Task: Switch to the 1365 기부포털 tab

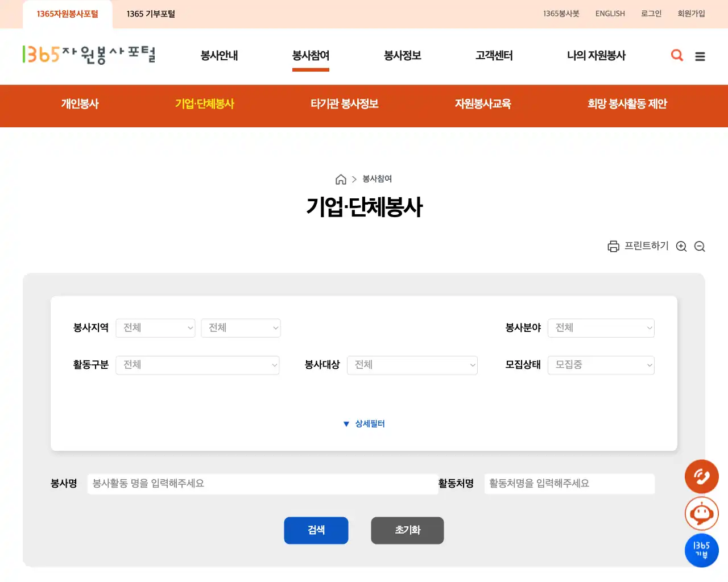Action: [151, 14]
